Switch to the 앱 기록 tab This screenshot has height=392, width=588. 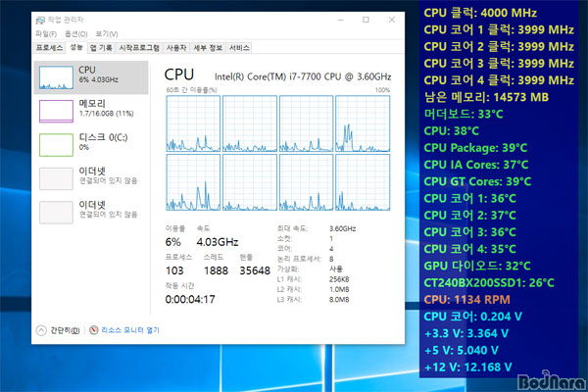[101, 48]
